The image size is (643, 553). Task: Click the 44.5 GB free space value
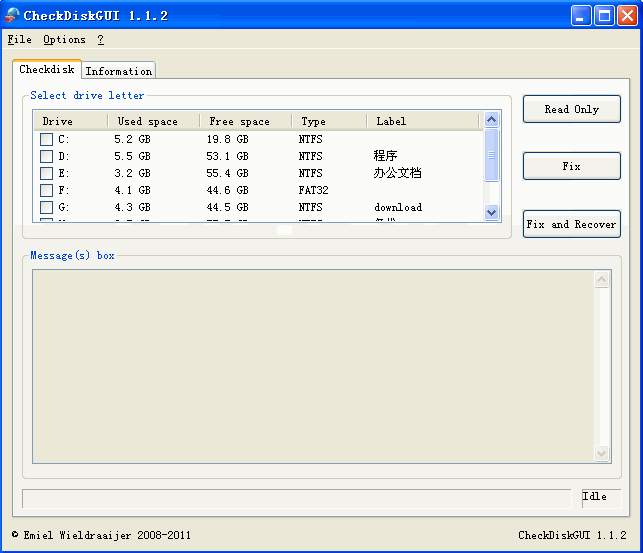pos(228,207)
